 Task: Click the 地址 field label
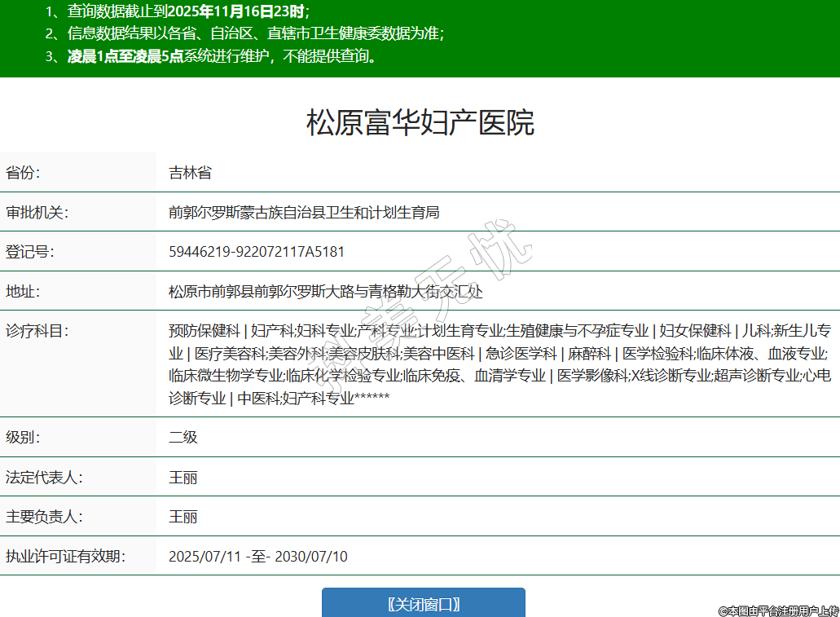coord(23,291)
